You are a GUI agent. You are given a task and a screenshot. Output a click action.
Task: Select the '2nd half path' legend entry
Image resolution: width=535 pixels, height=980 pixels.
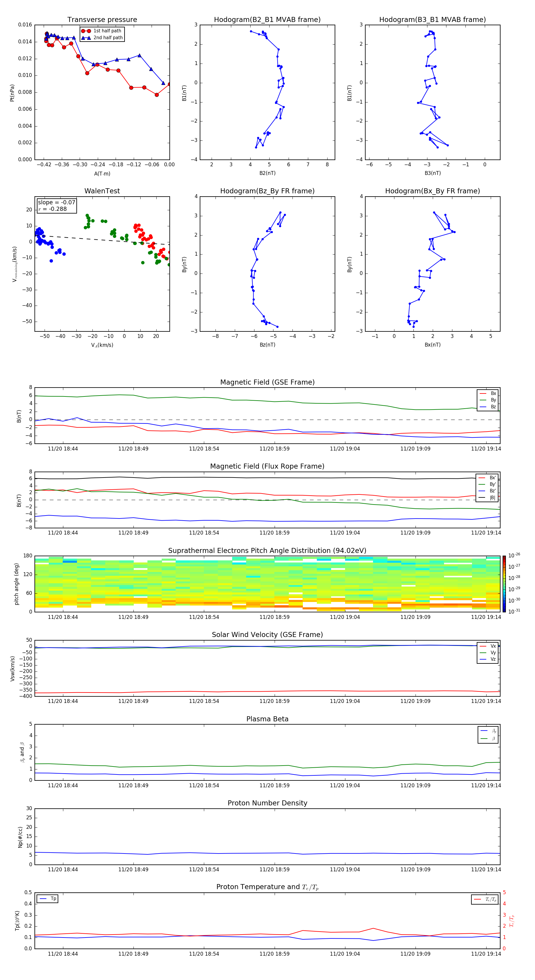tap(102, 38)
